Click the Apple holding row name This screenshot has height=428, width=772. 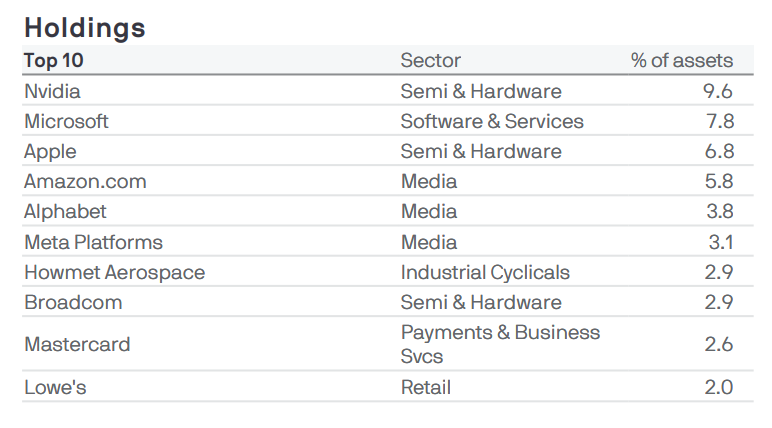tap(50, 151)
